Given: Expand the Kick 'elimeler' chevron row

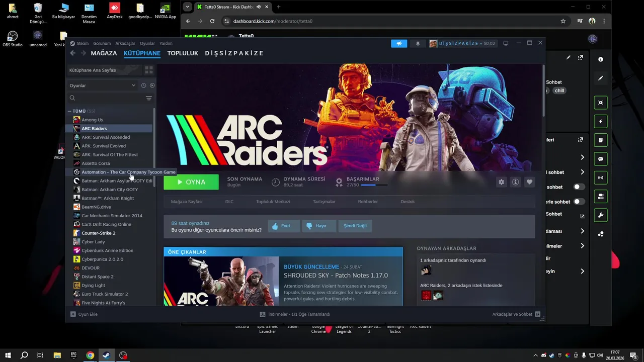Looking at the screenshot, I should tap(582, 246).
